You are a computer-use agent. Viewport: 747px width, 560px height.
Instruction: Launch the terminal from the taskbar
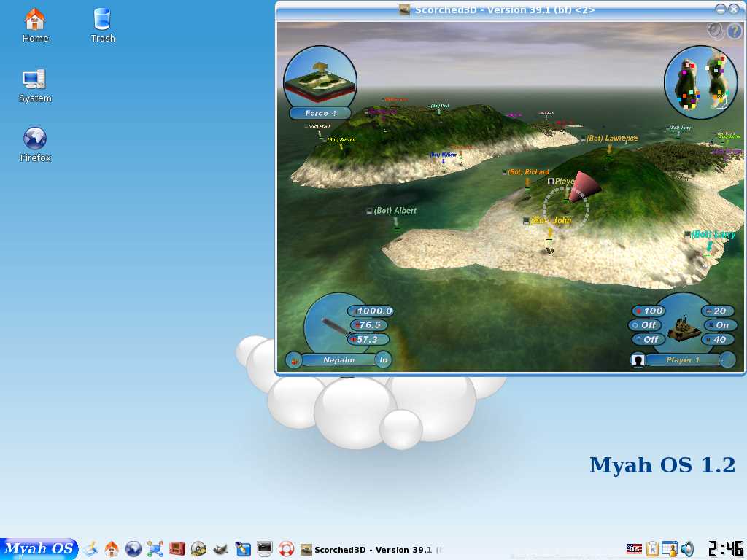[x=264, y=549]
